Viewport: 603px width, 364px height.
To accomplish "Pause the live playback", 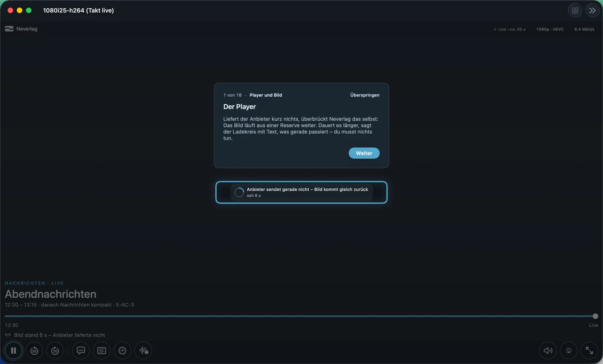I will coord(14,350).
